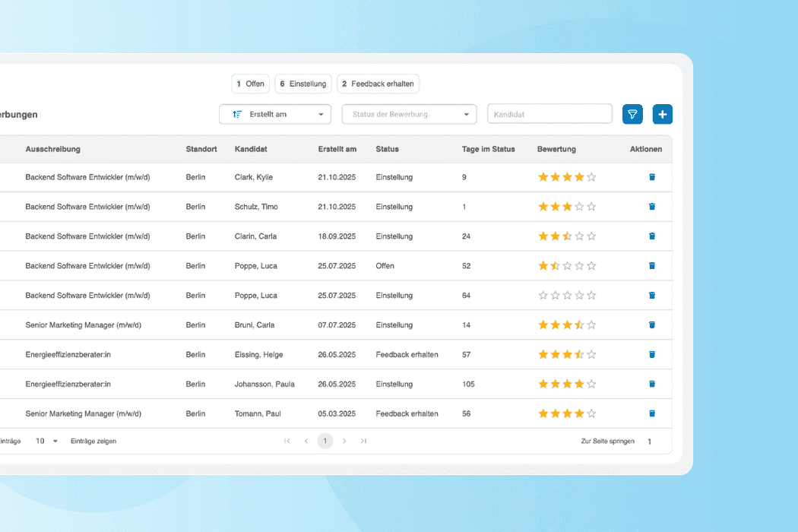Click the next page arrow

click(x=344, y=441)
